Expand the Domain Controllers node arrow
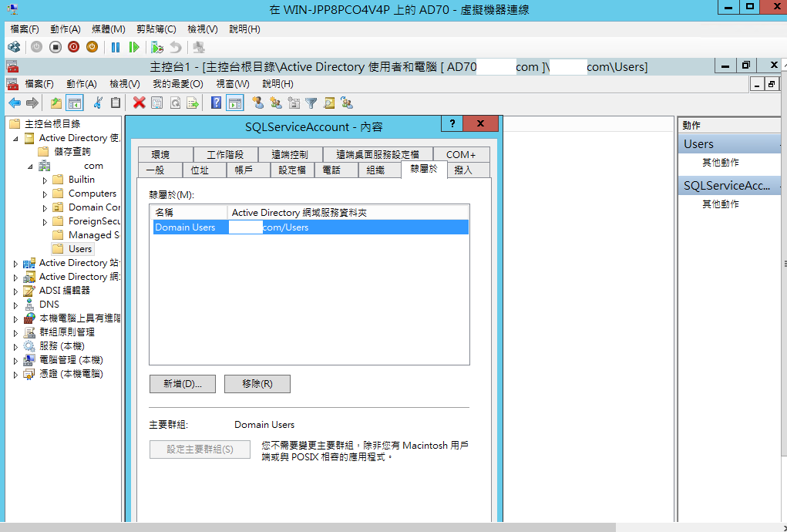Image resolution: width=787 pixels, height=532 pixels. (45, 207)
